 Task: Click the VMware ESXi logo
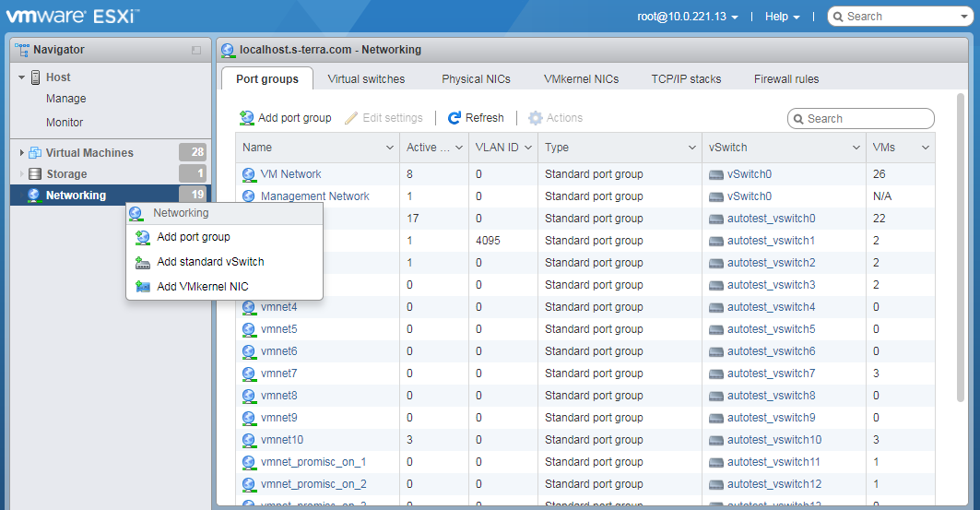[73, 16]
